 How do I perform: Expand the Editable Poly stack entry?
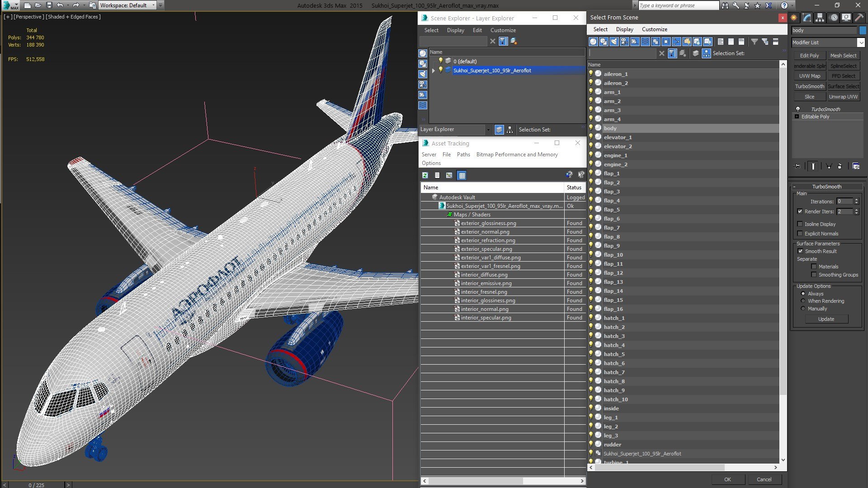pos(797,117)
